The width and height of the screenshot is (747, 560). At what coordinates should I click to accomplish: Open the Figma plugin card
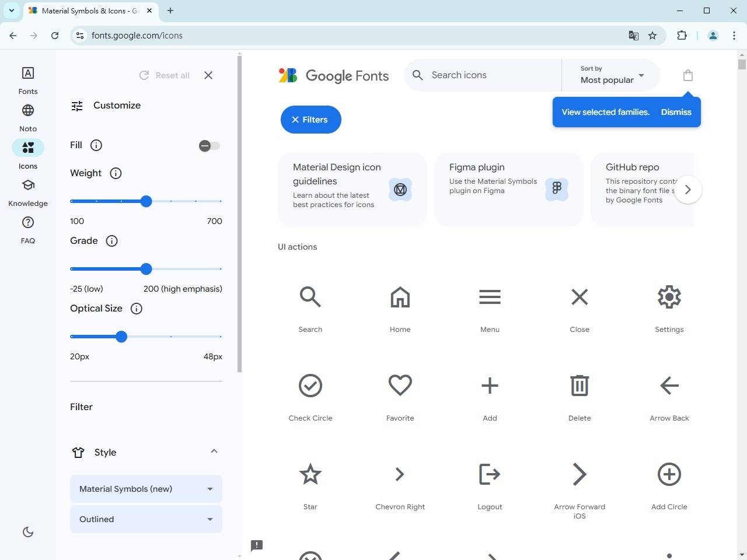point(509,190)
